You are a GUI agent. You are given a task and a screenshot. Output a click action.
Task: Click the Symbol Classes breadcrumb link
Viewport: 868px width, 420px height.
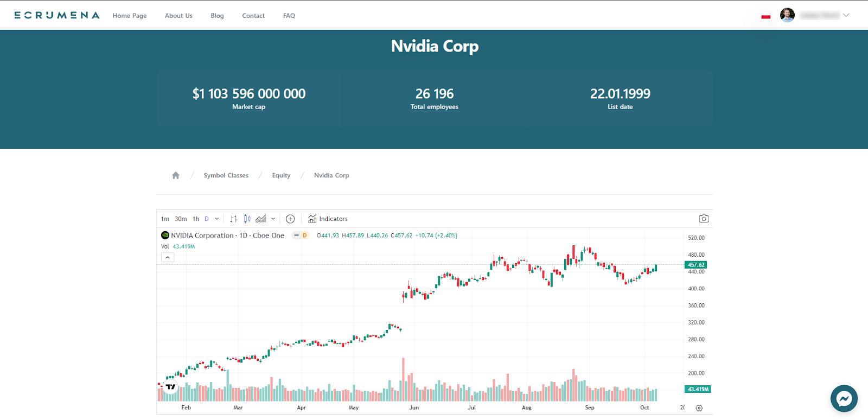click(226, 175)
